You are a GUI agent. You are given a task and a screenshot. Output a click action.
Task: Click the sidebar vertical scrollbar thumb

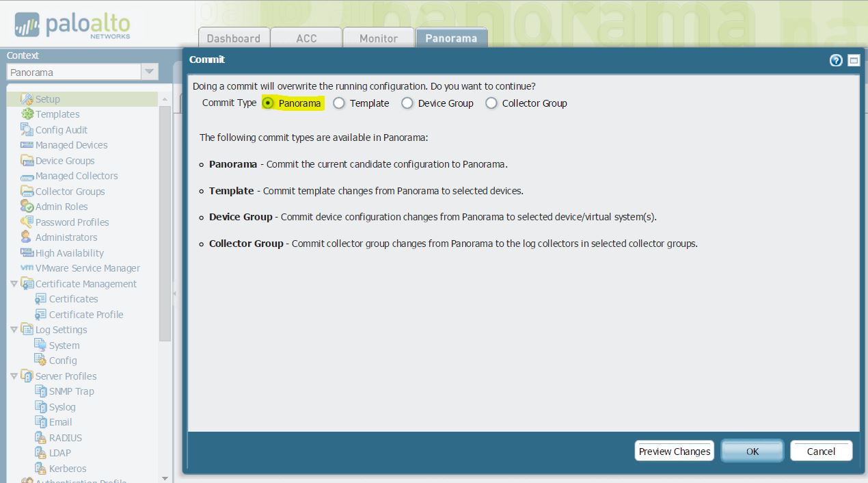pyautogui.click(x=165, y=223)
